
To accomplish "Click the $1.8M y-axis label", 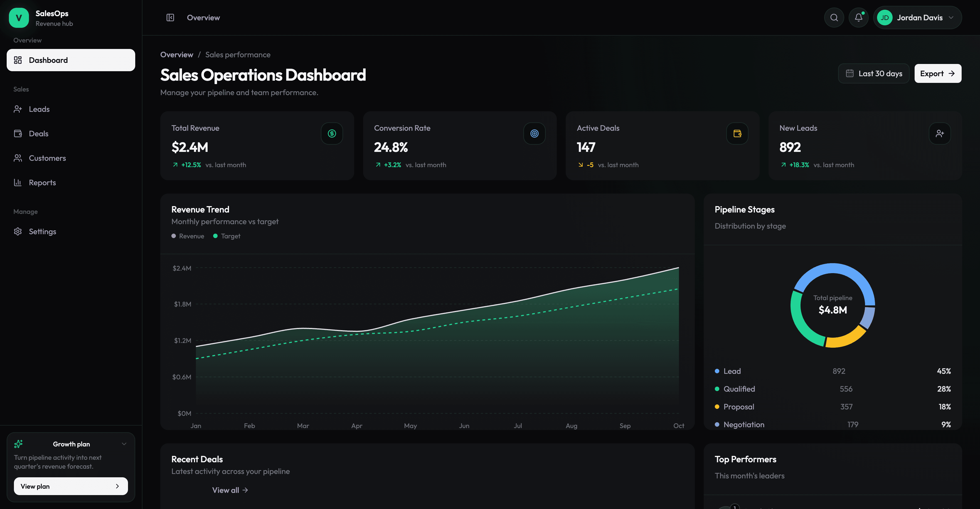I will pos(183,304).
